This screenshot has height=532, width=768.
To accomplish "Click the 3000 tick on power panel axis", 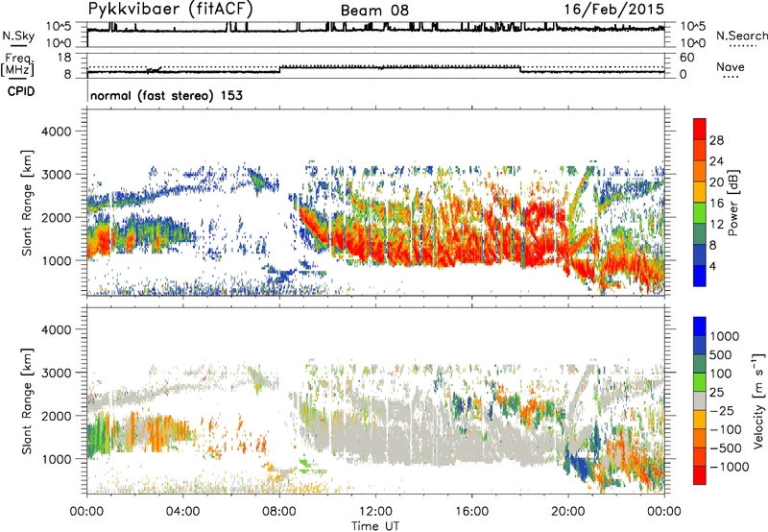I will pyautogui.click(x=56, y=175).
